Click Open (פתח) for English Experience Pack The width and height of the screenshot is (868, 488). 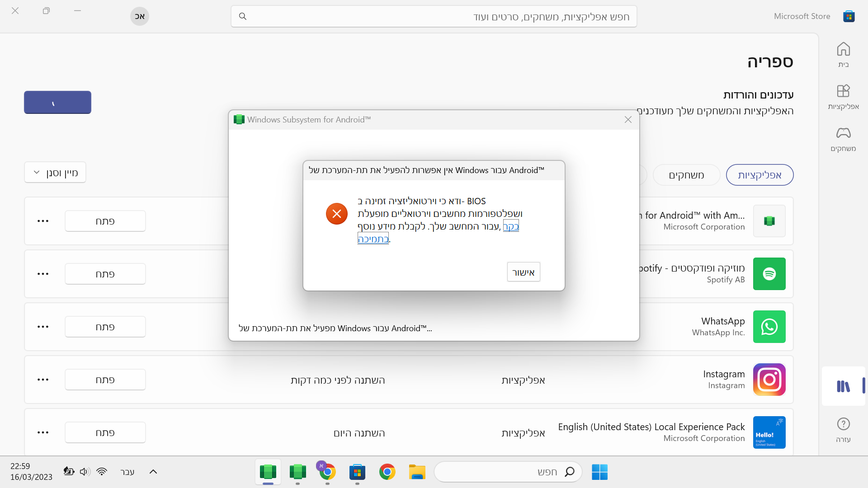pos(105,432)
